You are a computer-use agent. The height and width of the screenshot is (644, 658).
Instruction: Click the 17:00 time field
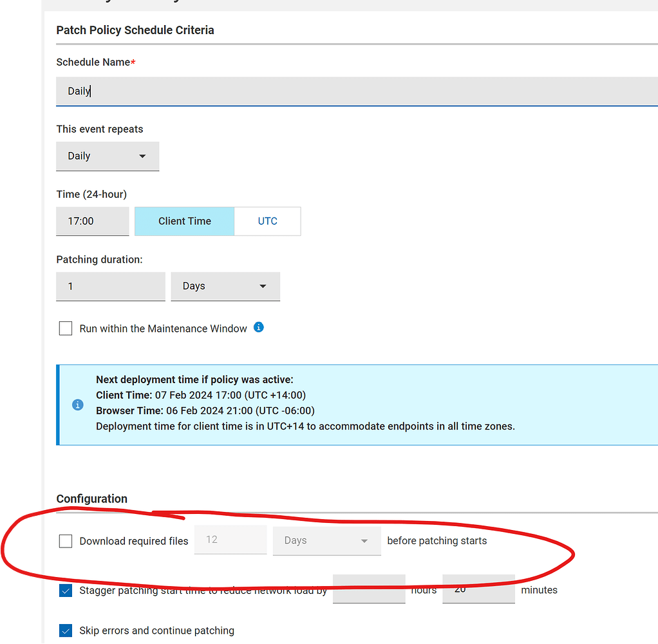(x=92, y=222)
